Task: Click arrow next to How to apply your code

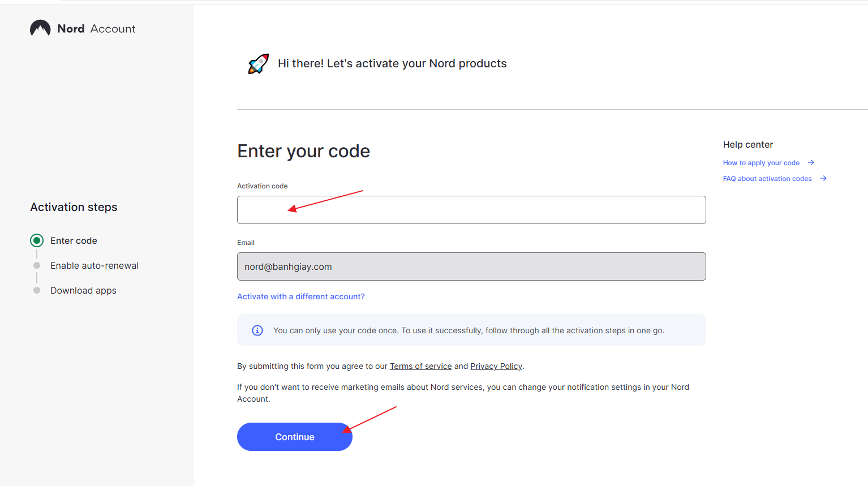Action: coord(811,162)
